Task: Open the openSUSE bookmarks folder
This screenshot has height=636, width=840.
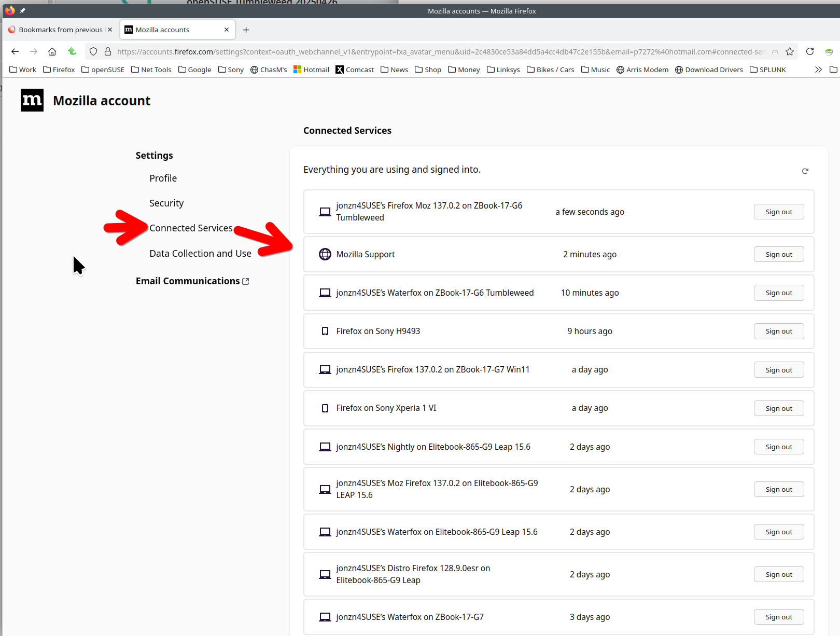Action: (x=103, y=70)
